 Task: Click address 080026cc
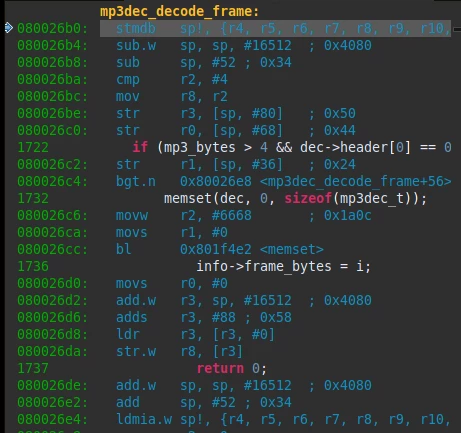click(x=52, y=250)
